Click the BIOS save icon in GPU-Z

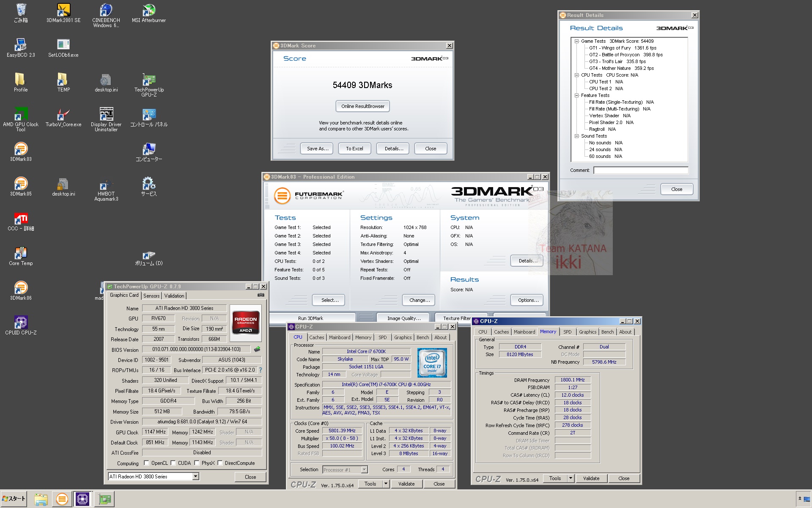click(257, 349)
